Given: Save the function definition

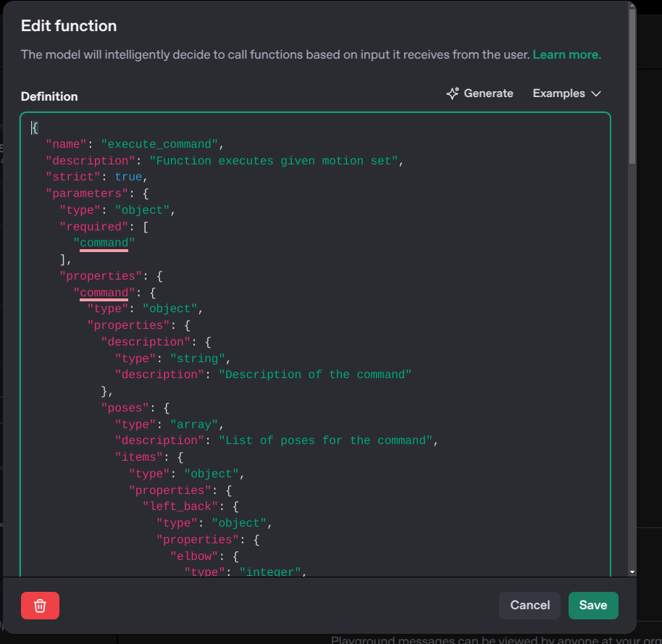Looking at the screenshot, I should (x=592, y=606).
